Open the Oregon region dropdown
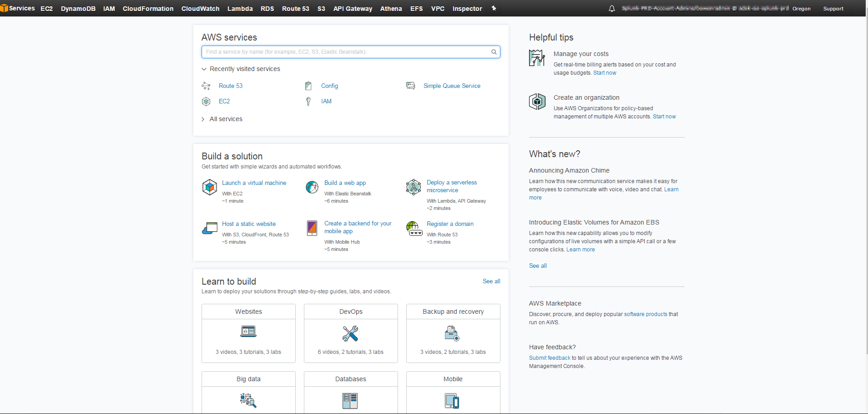The height and width of the screenshot is (414, 868). (x=802, y=9)
